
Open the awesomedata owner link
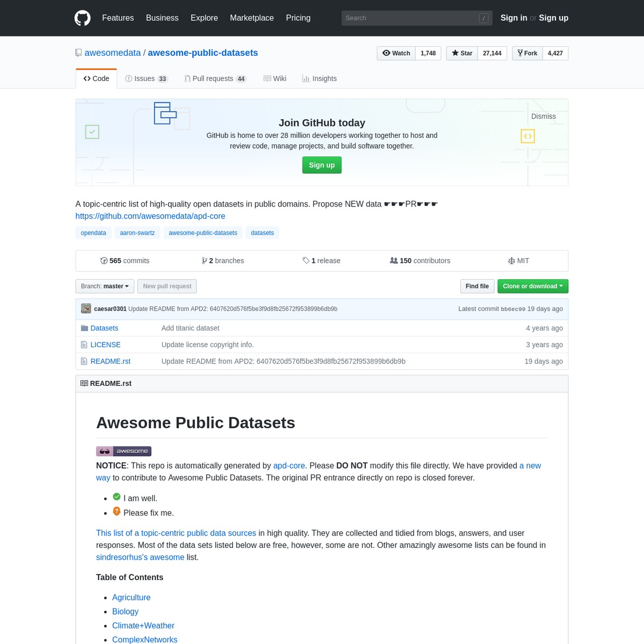coord(113,53)
